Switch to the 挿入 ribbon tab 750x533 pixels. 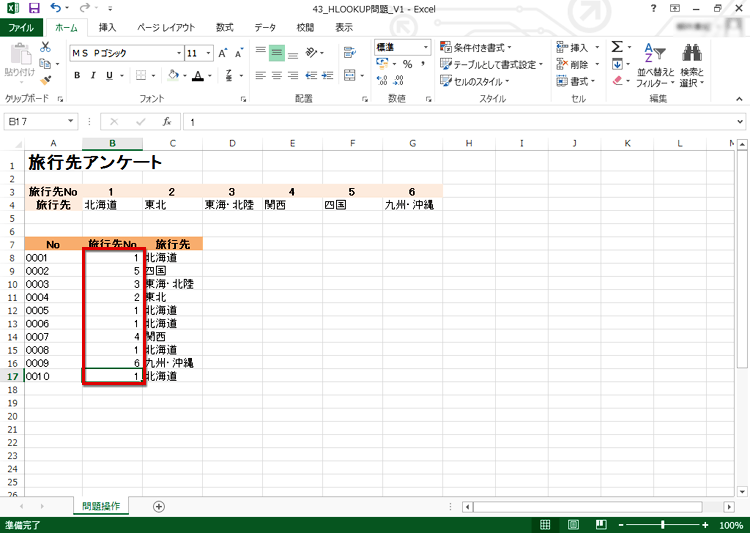coord(107,27)
